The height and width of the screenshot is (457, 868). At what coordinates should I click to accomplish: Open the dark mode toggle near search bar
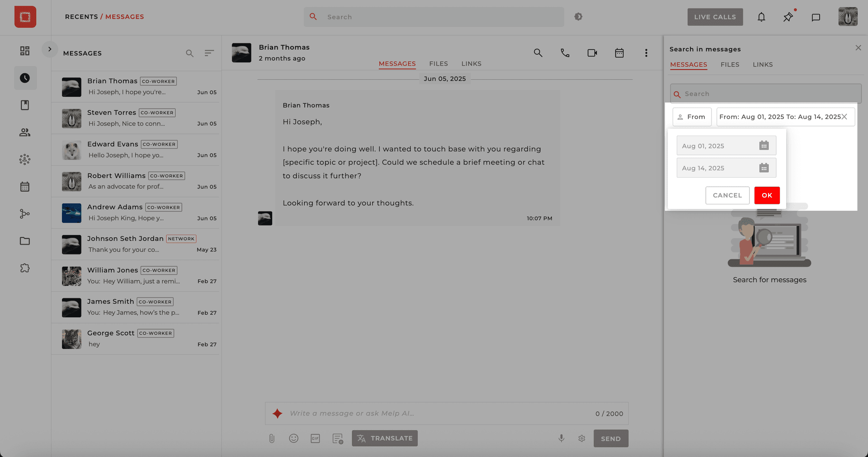point(578,16)
